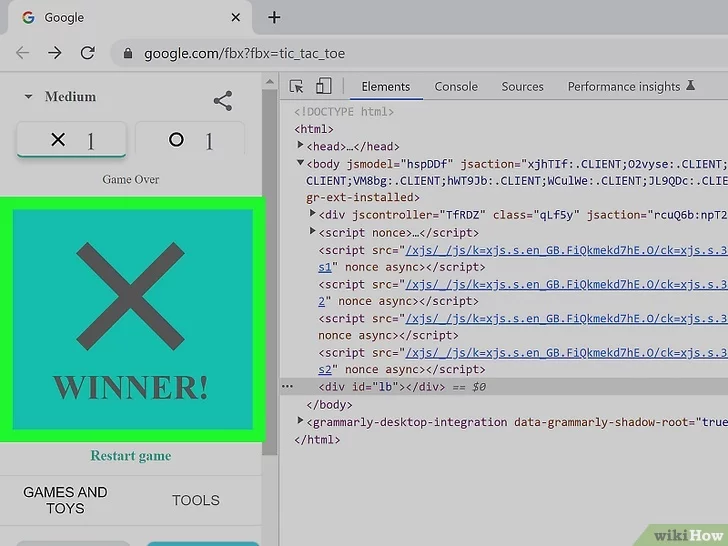
Task: Select the O player score button
Action: click(189, 139)
